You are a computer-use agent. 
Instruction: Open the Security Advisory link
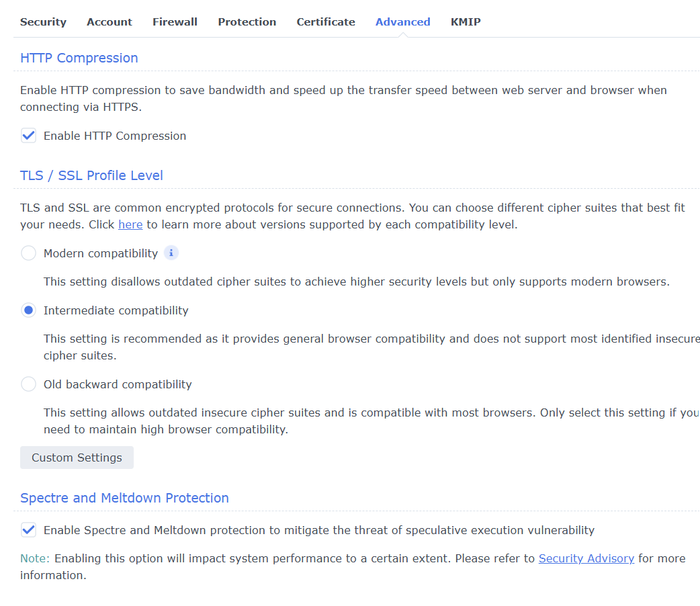click(586, 559)
